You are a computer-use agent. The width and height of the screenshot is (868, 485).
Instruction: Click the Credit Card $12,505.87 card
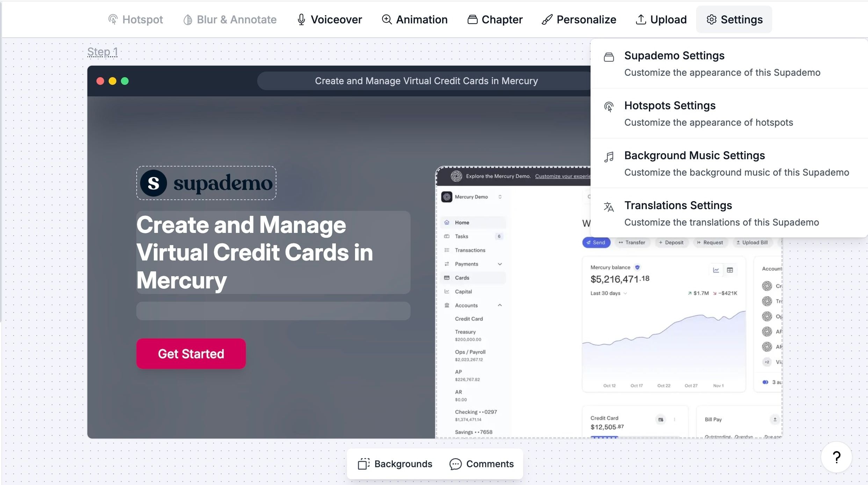(x=635, y=422)
